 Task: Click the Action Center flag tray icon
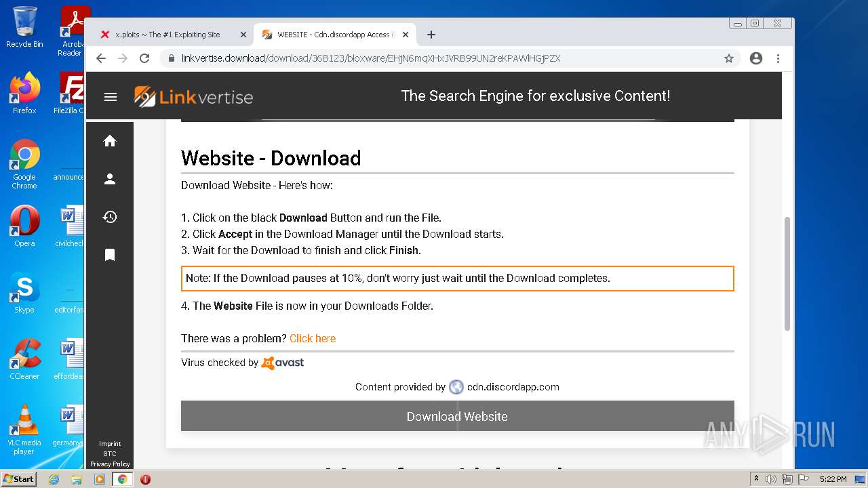[804, 479]
